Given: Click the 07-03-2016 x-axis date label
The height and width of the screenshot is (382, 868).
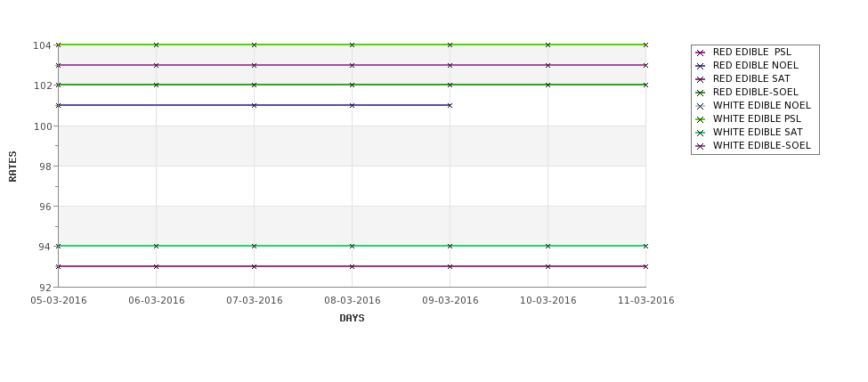Looking at the screenshot, I should tap(254, 300).
